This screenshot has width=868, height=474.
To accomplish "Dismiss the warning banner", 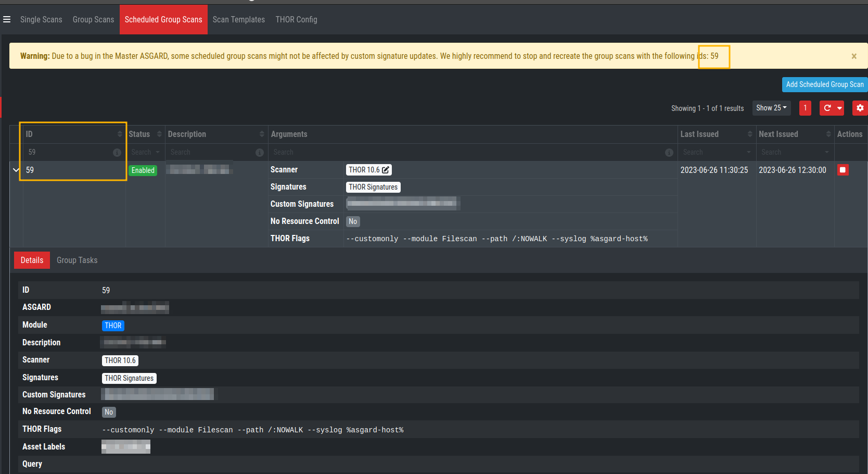I will tap(854, 56).
